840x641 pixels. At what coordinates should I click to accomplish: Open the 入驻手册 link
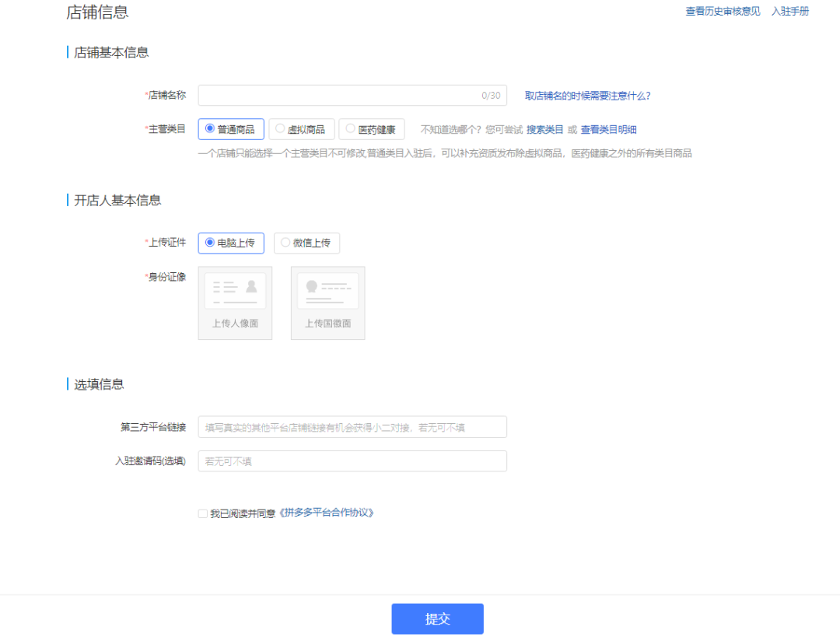pos(789,11)
